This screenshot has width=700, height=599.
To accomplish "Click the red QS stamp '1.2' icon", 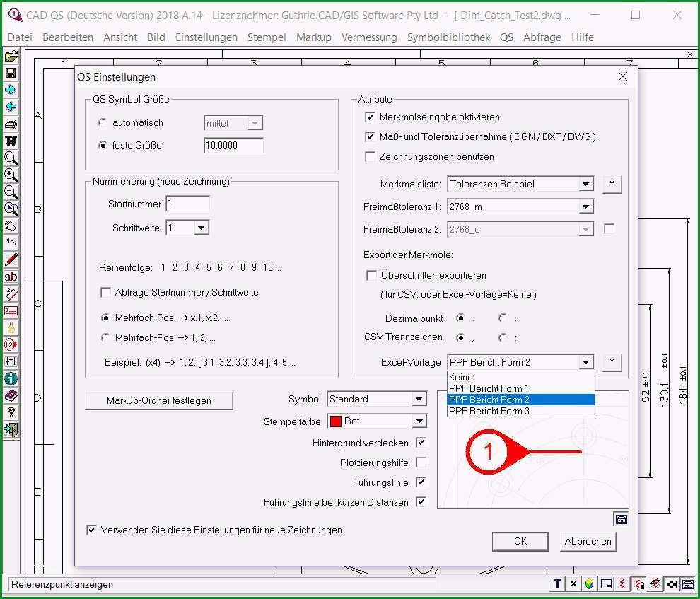I will click(x=11, y=344).
